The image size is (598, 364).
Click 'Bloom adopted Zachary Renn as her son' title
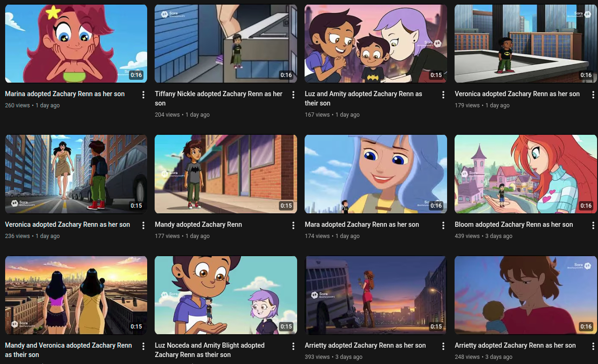[513, 224]
